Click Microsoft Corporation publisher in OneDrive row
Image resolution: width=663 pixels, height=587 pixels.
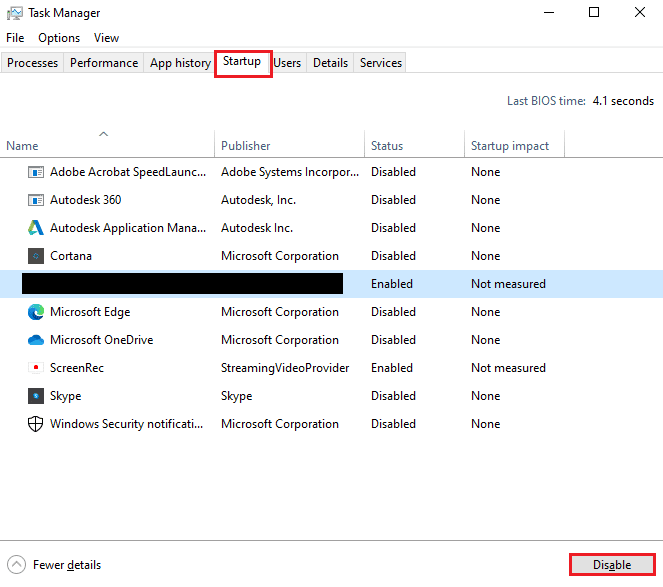coord(279,340)
